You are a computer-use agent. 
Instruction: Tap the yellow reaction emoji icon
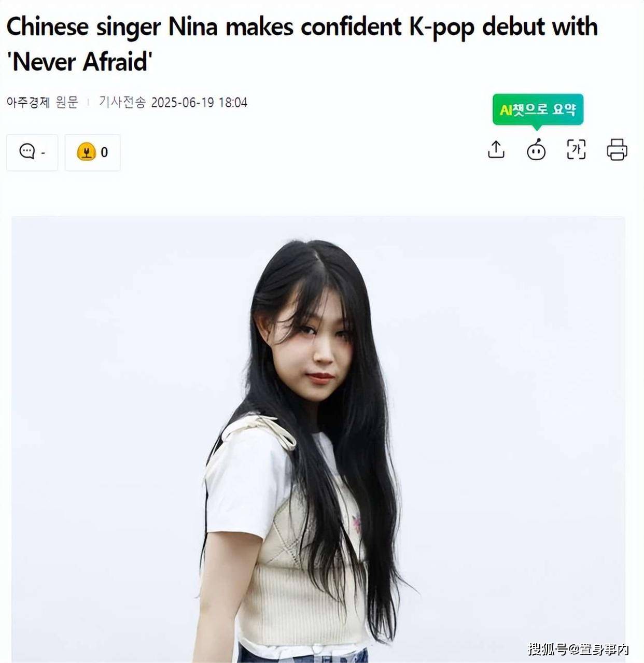(x=86, y=151)
